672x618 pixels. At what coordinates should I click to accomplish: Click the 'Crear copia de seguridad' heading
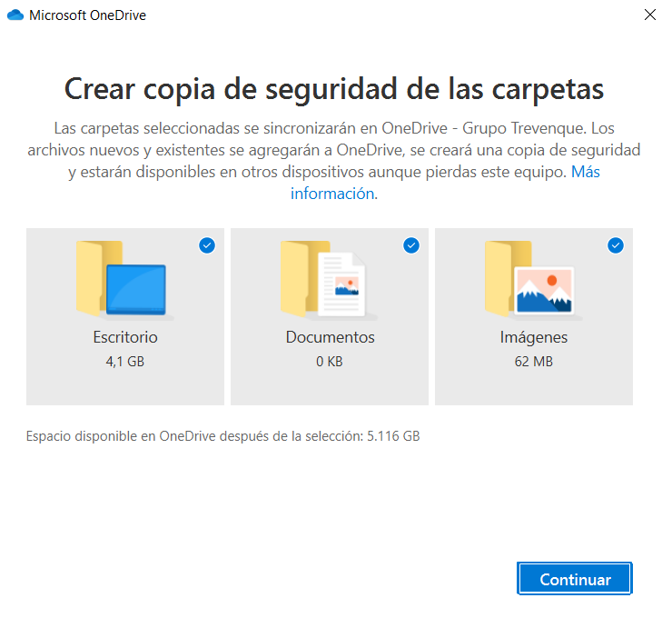[x=334, y=89]
